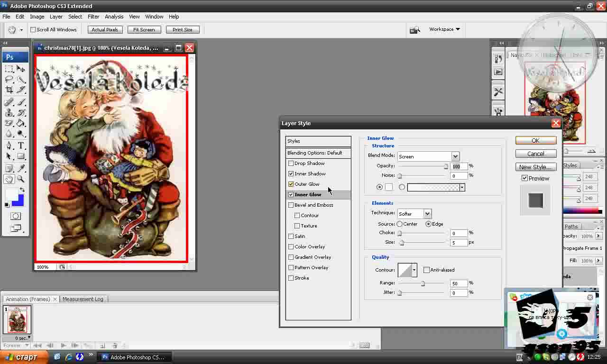Viewport: 607px width, 364px height.
Task: Select the Eyedropper tool
Action: click(21, 169)
